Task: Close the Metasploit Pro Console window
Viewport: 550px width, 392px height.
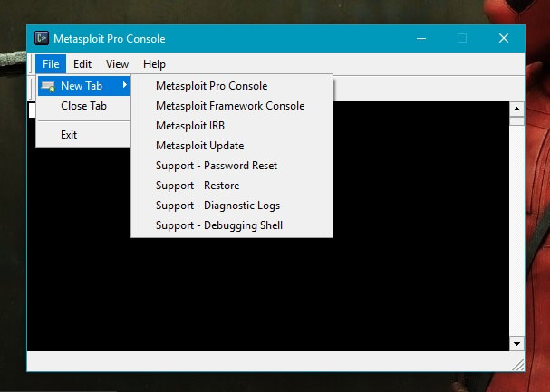Action: coord(504,38)
